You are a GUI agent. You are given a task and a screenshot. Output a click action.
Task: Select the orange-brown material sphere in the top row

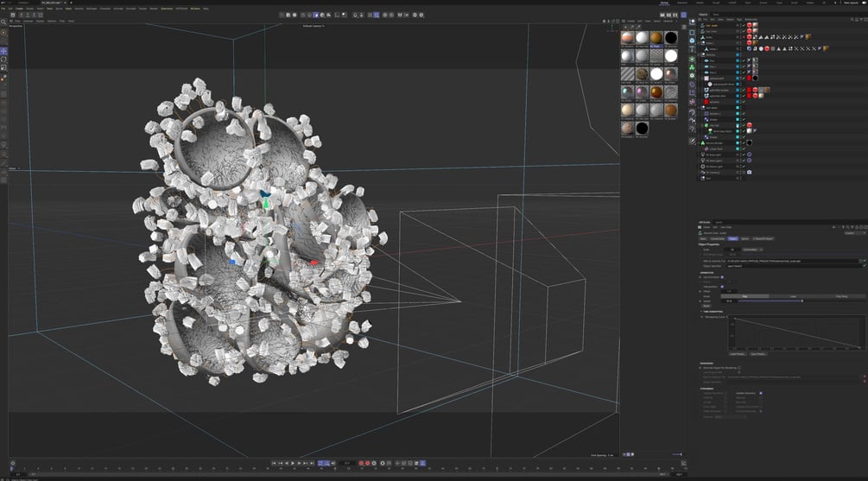pos(656,38)
